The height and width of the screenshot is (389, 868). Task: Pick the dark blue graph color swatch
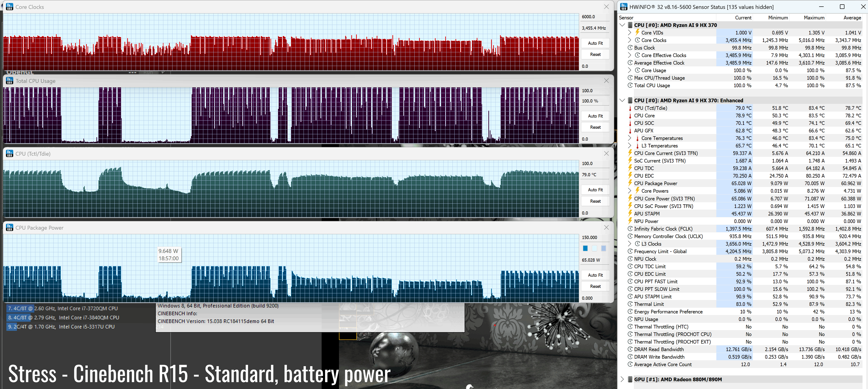(585, 248)
